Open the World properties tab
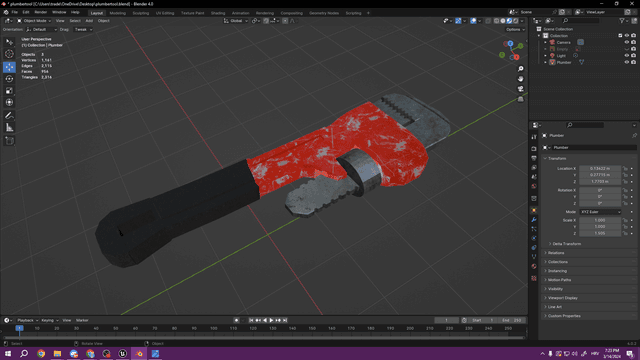 pyautogui.click(x=534, y=186)
